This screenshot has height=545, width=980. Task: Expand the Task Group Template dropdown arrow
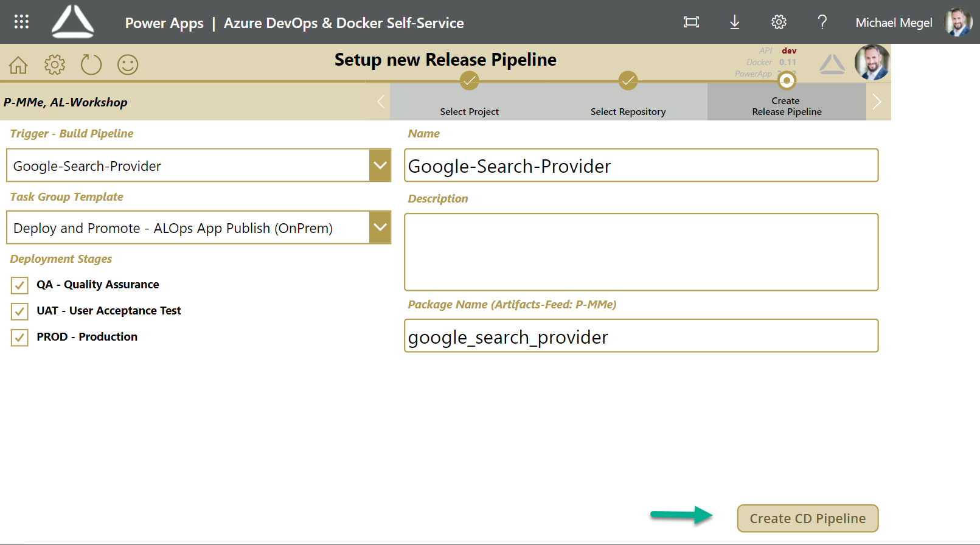(380, 227)
